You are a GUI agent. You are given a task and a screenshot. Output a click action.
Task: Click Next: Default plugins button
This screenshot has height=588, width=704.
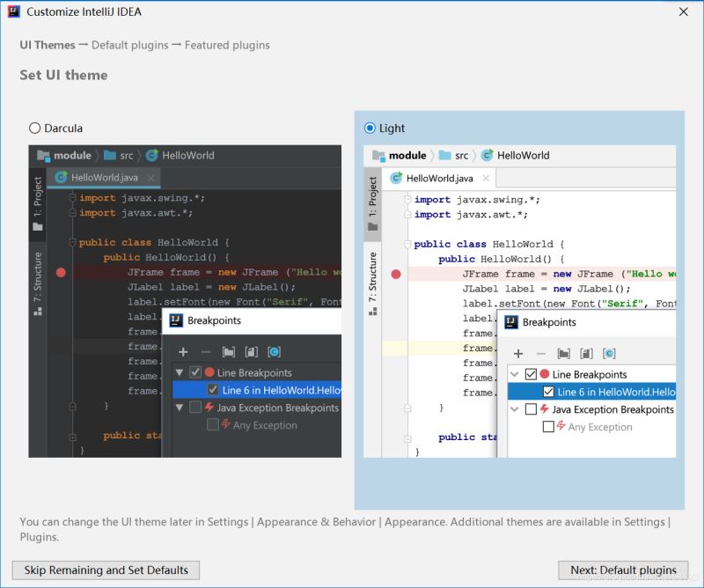pyautogui.click(x=623, y=570)
